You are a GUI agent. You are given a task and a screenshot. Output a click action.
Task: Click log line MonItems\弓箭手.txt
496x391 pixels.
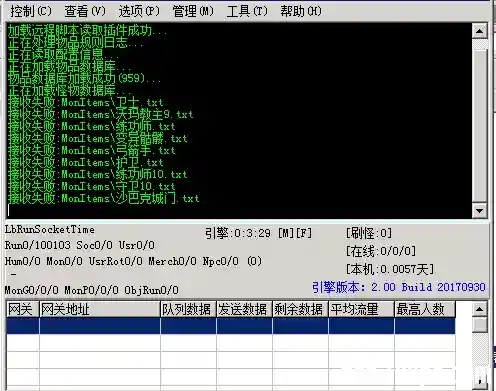pyautogui.click(x=92, y=151)
